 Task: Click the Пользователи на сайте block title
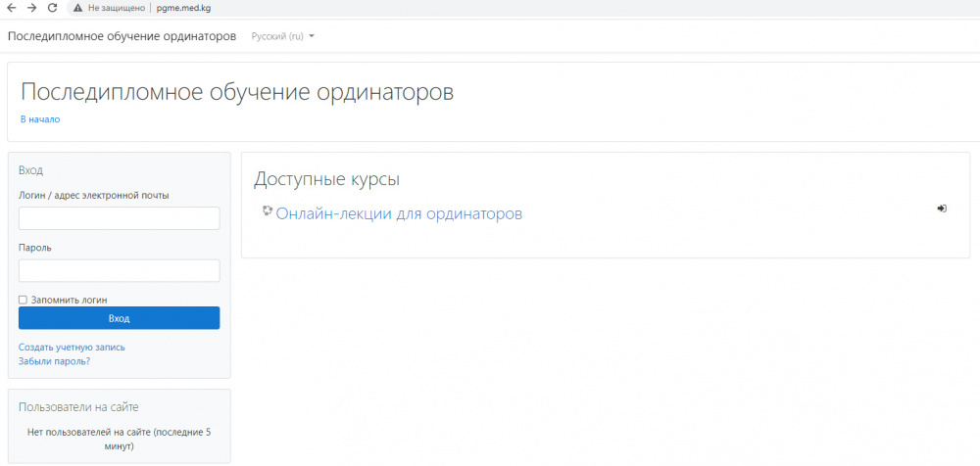pyautogui.click(x=78, y=407)
